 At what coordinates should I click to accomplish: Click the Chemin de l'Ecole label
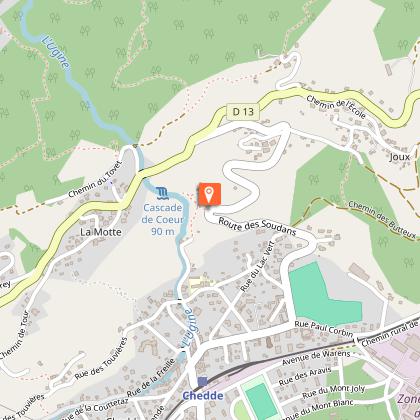(336, 107)
